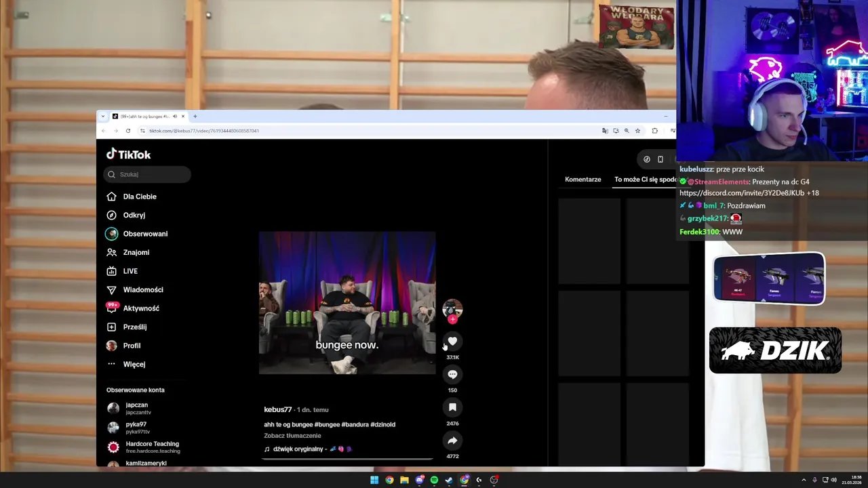Click Prześlij to upload a video
The height and width of the screenshot is (488, 868).
click(127, 327)
